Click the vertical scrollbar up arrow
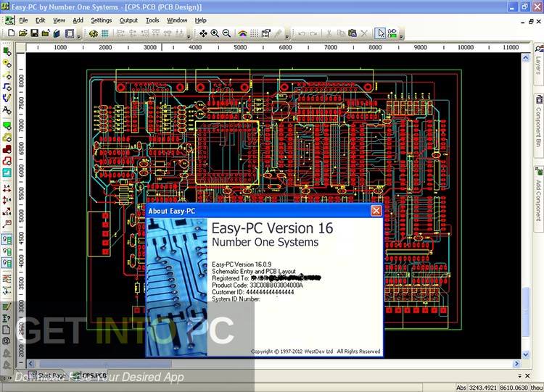 coord(526,58)
